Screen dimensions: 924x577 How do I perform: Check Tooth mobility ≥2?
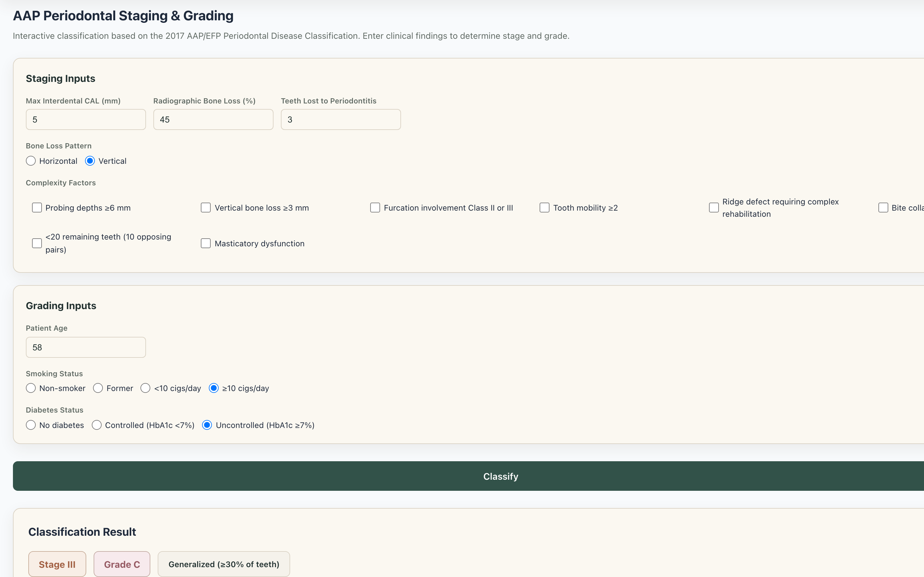545,208
